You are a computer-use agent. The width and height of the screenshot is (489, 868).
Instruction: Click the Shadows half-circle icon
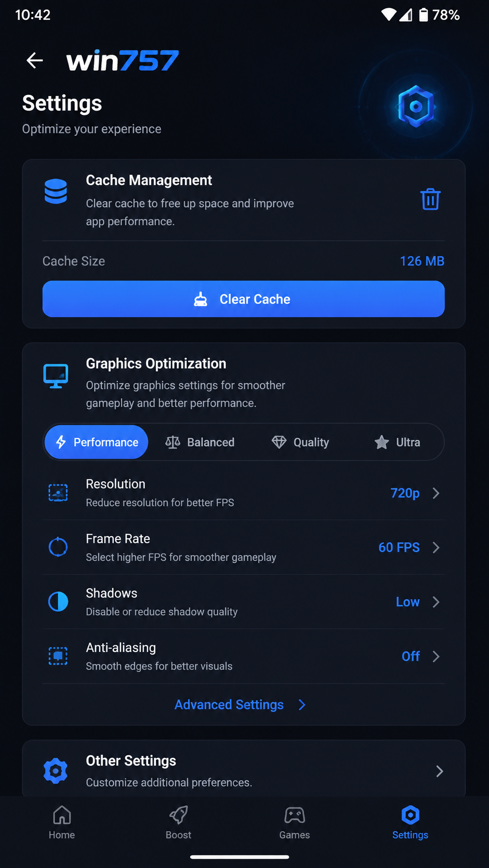tap(58, 602)
